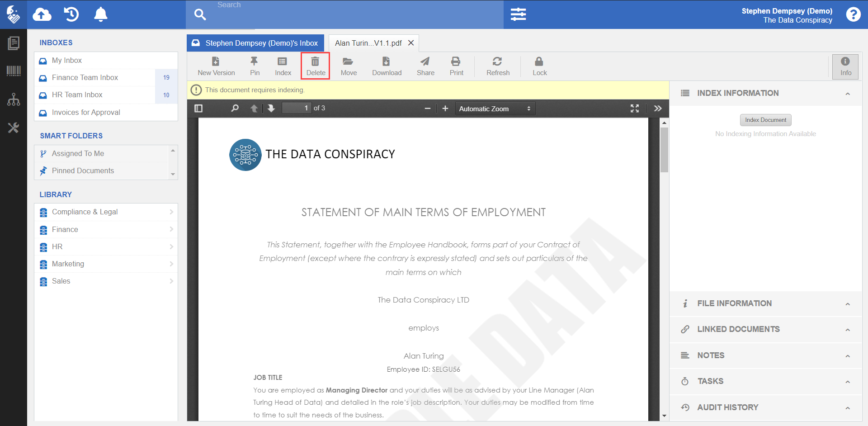Click the PDF scrollbar down arrow
This screenshot has width=868, height=426.
click(x=664, y=416)
